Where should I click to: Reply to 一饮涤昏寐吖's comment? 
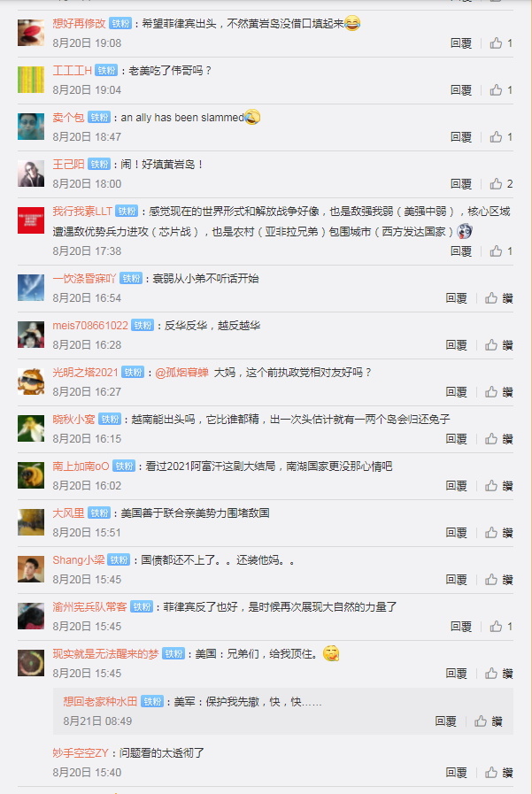coord(456,298)
